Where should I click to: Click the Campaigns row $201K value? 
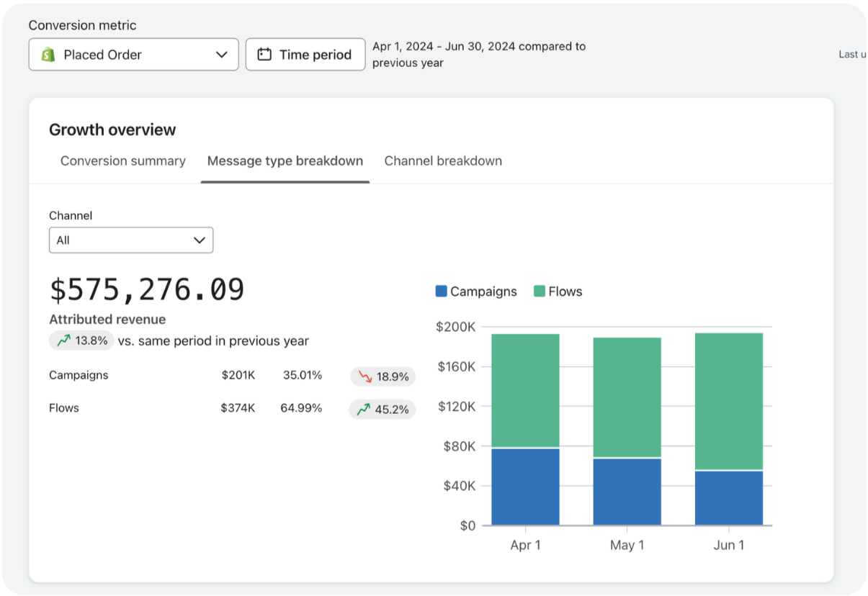238,375
